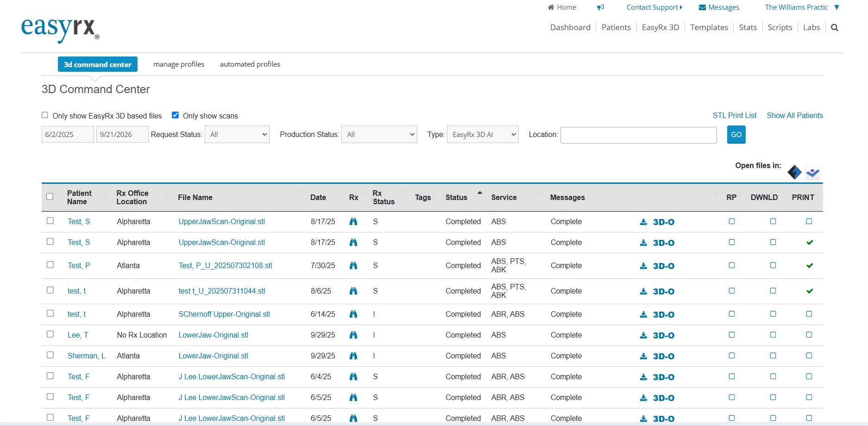This screenshot has width=868, height=426.
Task: Open the Production Status dropdown
Action: [x=379, y=135]
